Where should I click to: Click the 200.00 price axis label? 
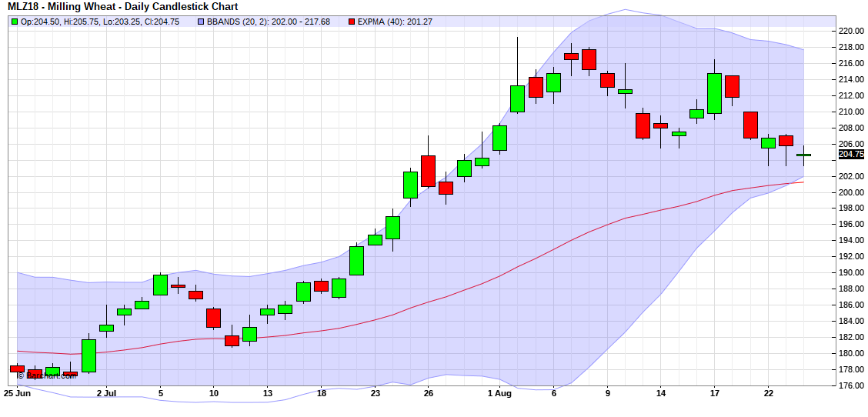(851, 192)
